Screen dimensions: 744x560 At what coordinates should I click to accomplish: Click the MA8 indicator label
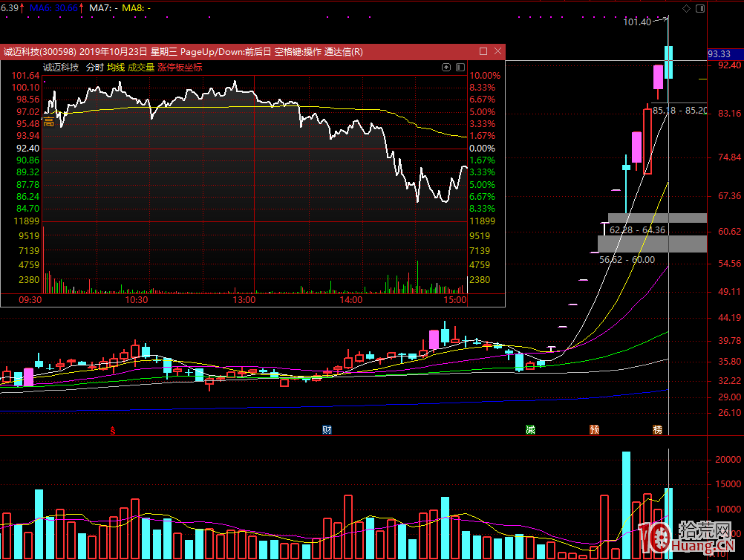coord(134,7)
